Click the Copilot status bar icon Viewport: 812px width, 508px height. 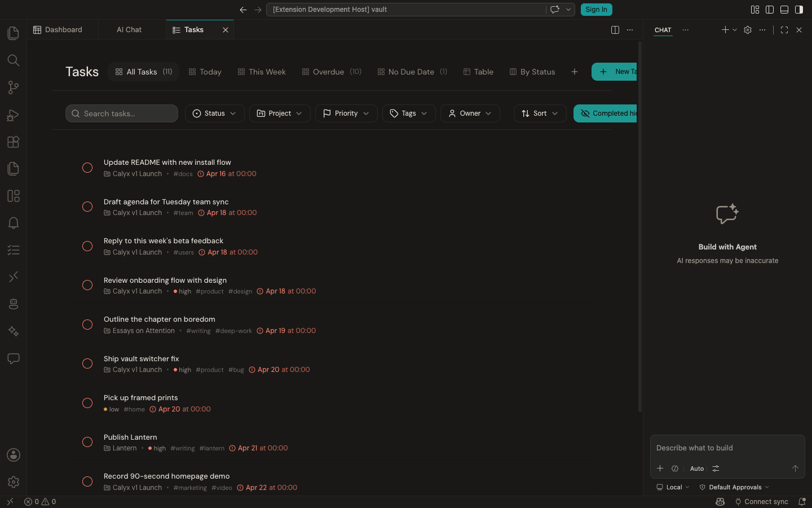click(x=720, y=502)
